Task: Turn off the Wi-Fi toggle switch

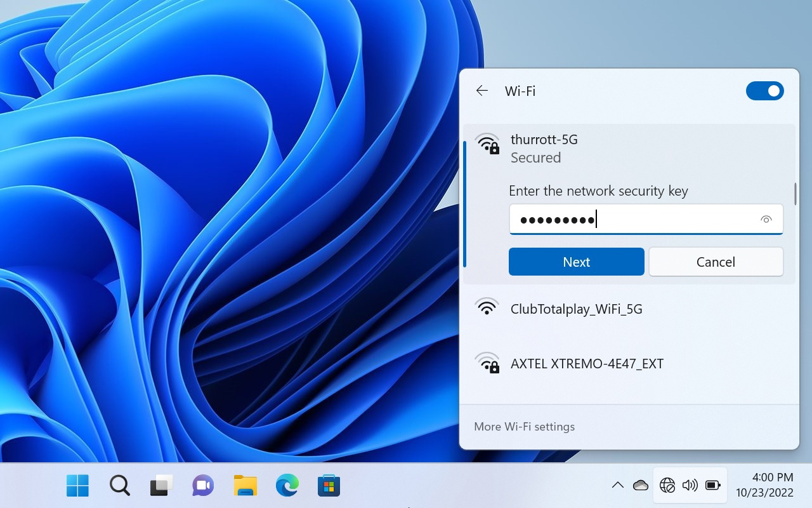Action: pos(764,91)
